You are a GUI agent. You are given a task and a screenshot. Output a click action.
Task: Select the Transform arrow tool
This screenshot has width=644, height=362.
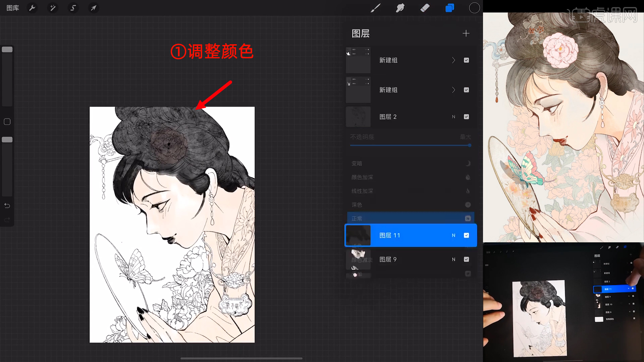coord(94,8)
